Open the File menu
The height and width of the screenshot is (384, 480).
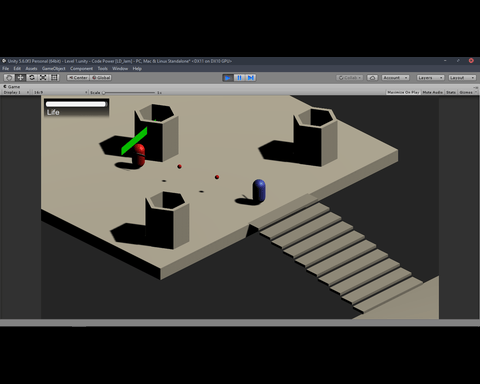tap(6, 69)
